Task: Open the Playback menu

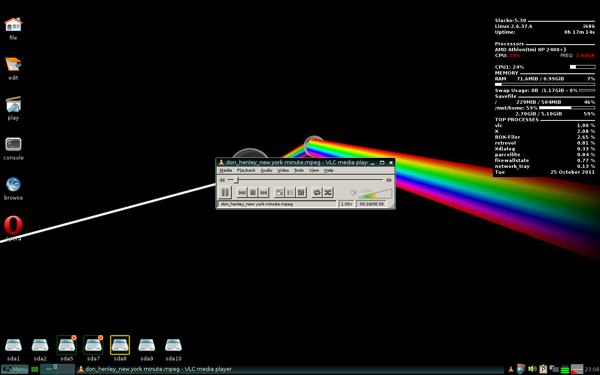Action: 246,170
